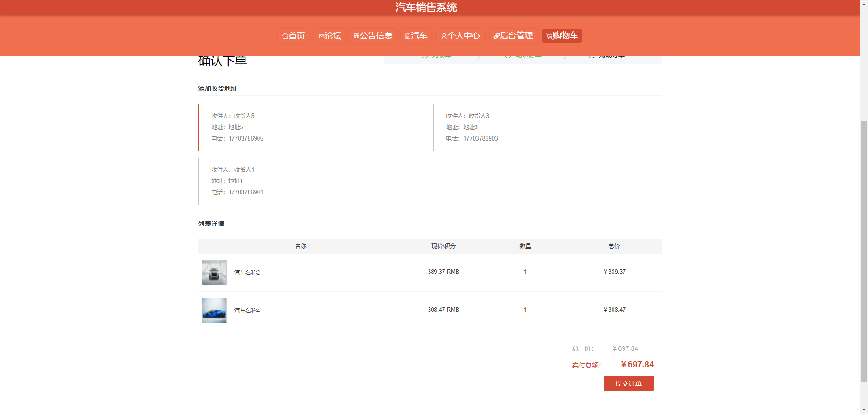Click the 汽车名称4 product name link
Image resolution: width=868 pixels, height=414 pixels.
(x=247, y=310)
